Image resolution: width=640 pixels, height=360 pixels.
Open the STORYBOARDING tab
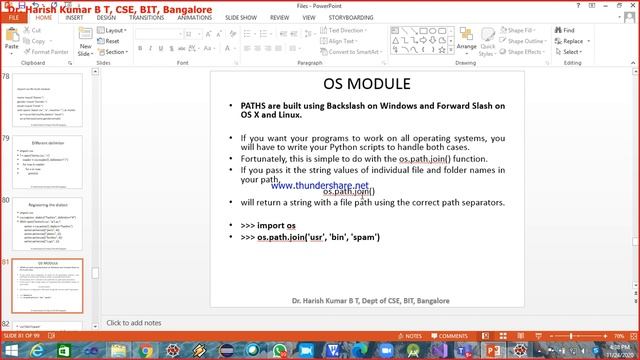351,18
